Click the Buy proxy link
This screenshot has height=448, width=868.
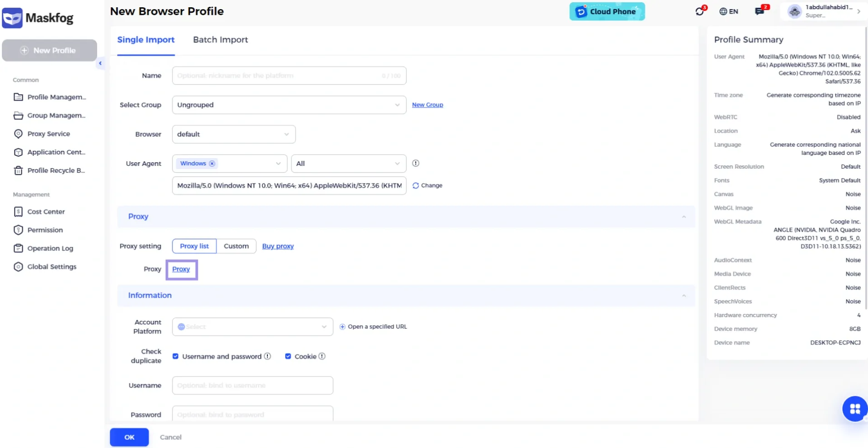[x=278, y=246]
